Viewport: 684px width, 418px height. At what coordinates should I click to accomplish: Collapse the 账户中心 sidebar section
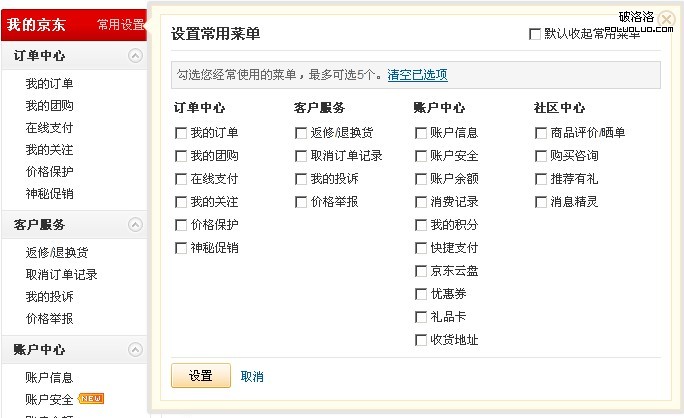[x=135, y=349]
